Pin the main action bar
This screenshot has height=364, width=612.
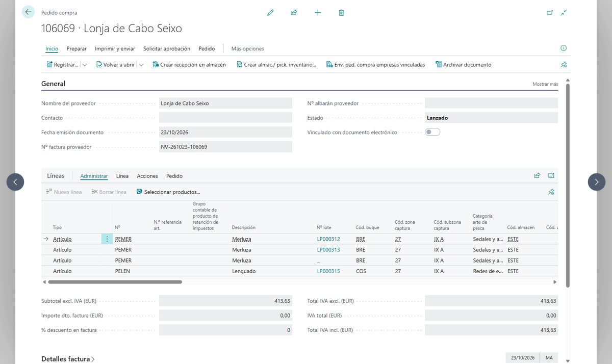pyautogui.click(x=564, y=65)
